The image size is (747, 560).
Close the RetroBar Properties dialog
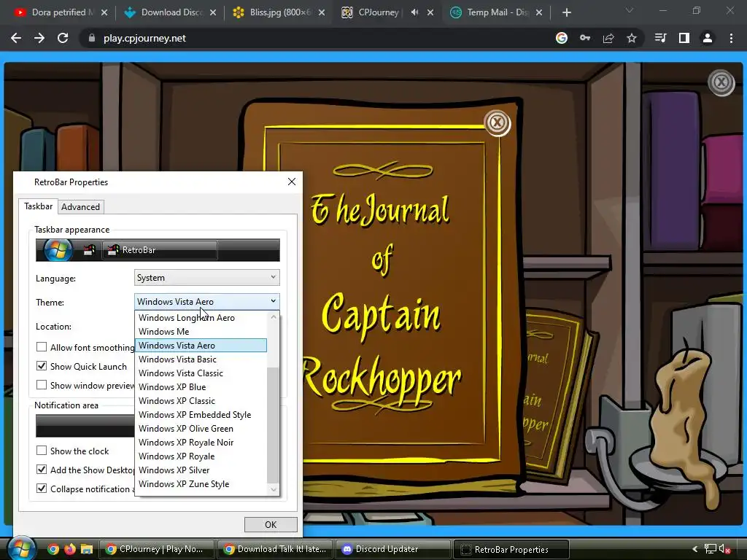(292, 182)
